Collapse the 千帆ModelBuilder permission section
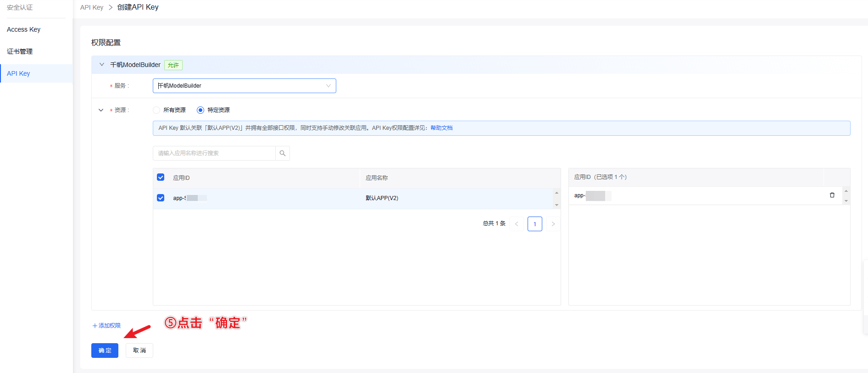868x373 pixels. click(102, 65)
